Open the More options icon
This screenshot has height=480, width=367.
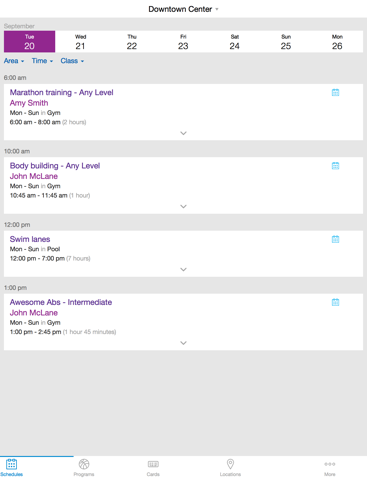[x=330, y=464]
